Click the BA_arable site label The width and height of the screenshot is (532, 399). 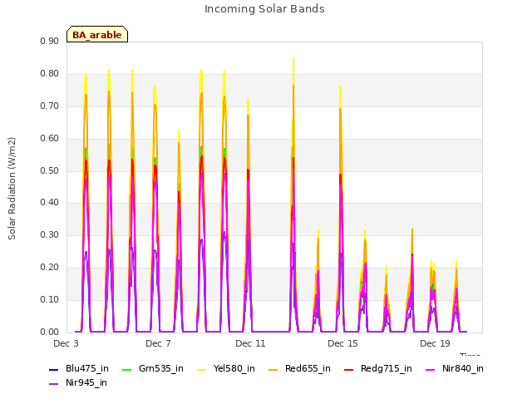coord(97,35)
